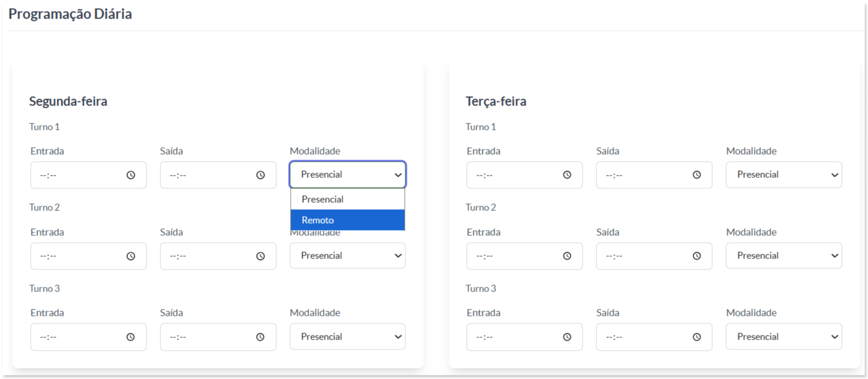
Task: Open Terça-feira Turno 1 Modalidade dropdown
Action: pyautogui.click(x=784, y=174)
